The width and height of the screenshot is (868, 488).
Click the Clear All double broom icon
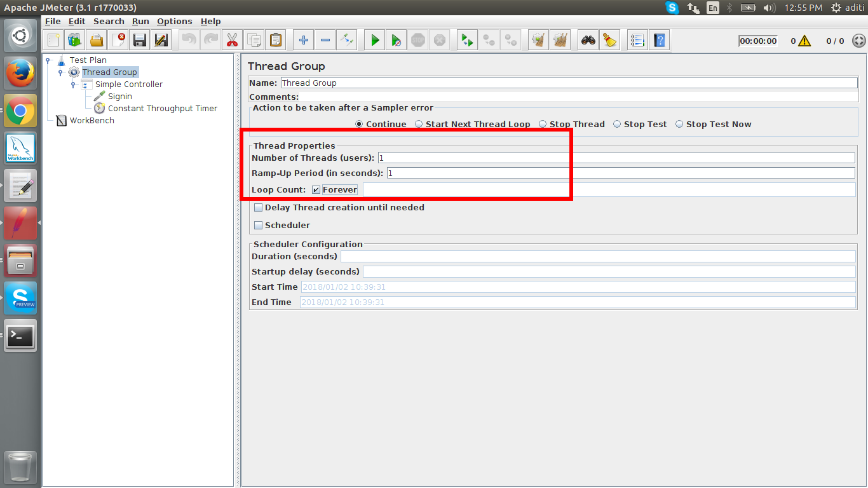click(x=560, y=41)
